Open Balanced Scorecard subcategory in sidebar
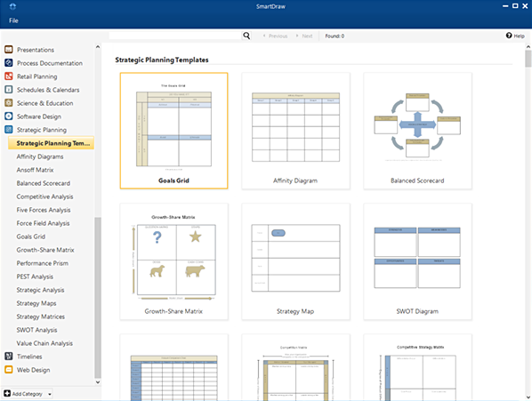Image resolution: width=532 pixels, height=401 pixels. pos(44,183)
